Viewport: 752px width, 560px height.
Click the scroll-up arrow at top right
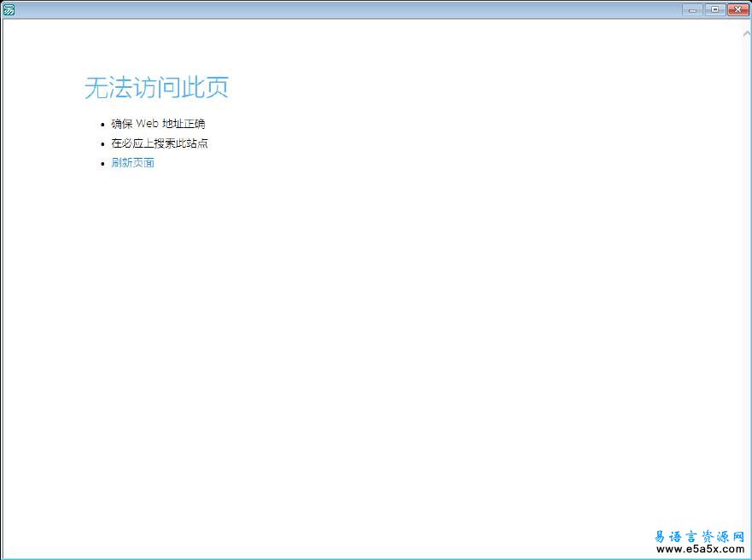[747, 33]
